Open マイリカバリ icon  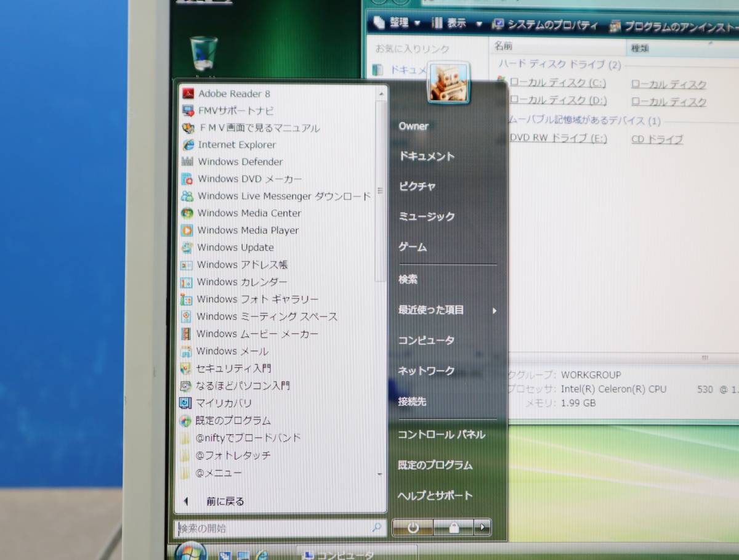click(x=185, y=404)
